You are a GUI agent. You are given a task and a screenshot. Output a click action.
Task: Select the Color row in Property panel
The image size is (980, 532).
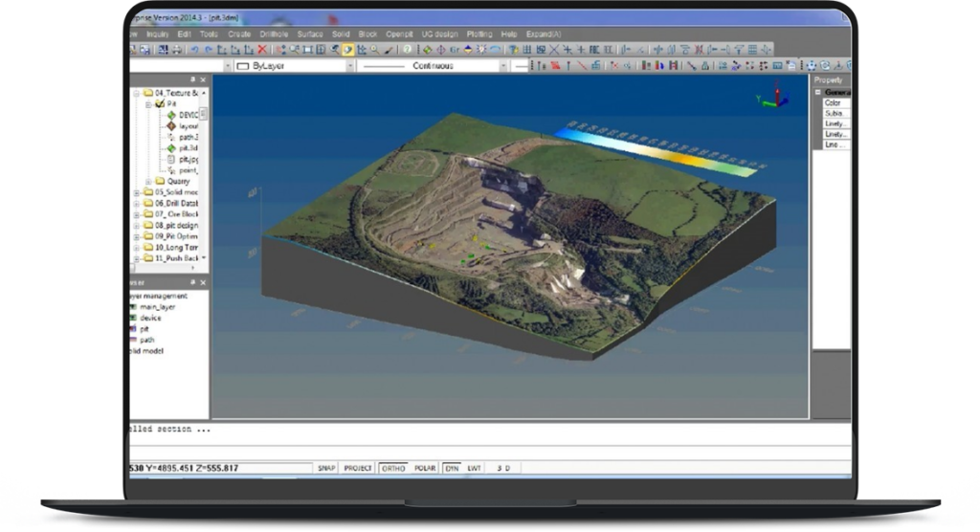point(834,102)
